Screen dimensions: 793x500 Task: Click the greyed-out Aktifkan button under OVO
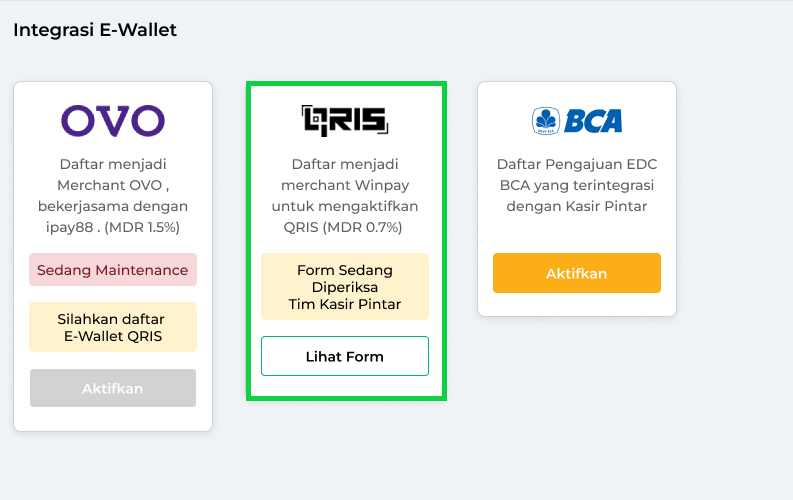(x=113, y=388)
